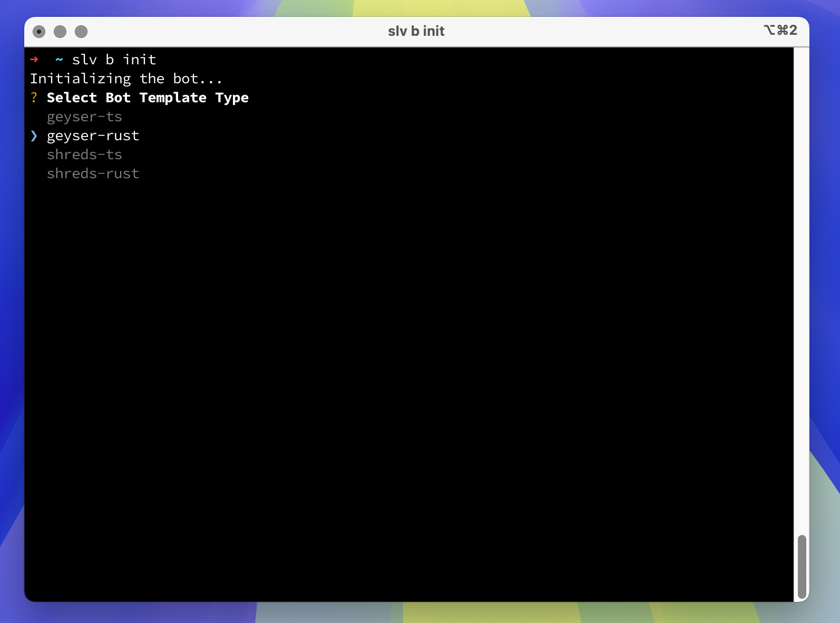Click the keyboard shortcut indicator in title bar

780,30
